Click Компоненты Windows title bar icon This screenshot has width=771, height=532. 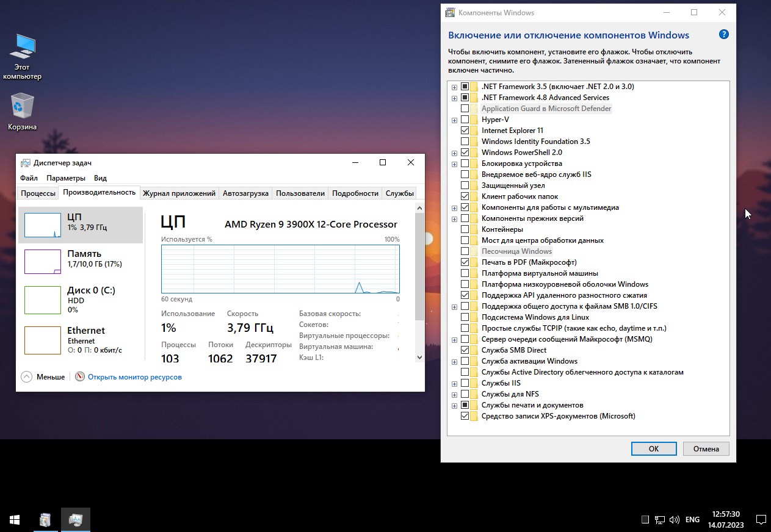450,12
